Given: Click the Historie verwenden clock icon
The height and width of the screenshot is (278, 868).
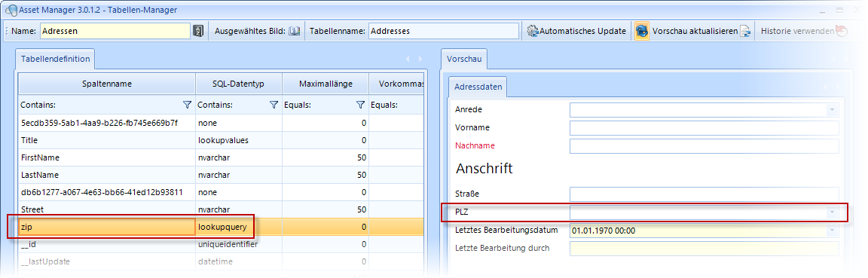Looking at the screenshot, I should (x=842, y=31).
